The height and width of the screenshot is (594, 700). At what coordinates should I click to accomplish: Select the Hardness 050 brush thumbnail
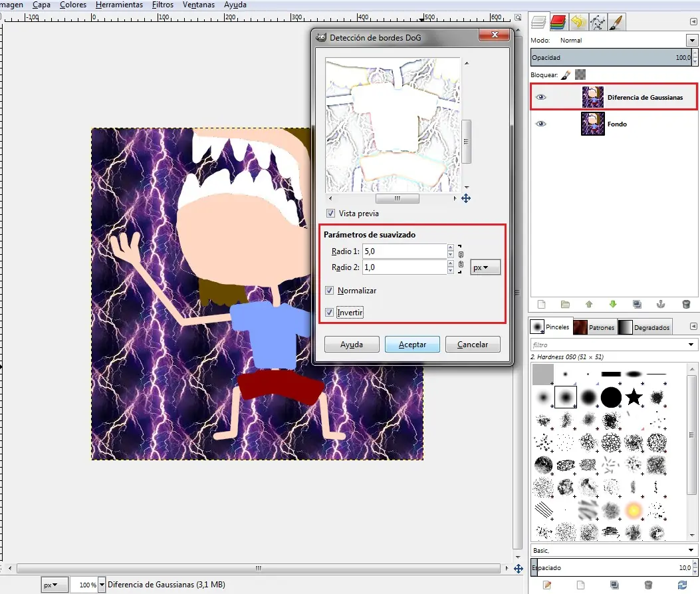point(566,396)
